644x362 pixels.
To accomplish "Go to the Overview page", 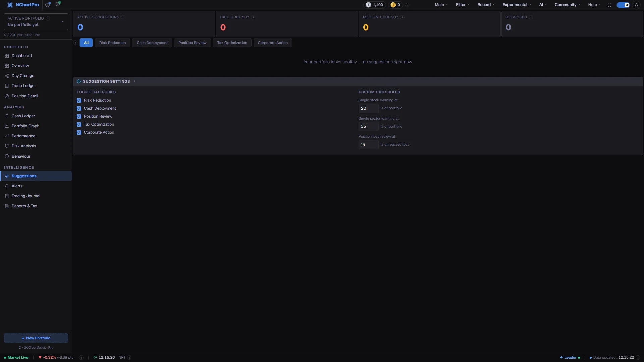I will (36, 66).
